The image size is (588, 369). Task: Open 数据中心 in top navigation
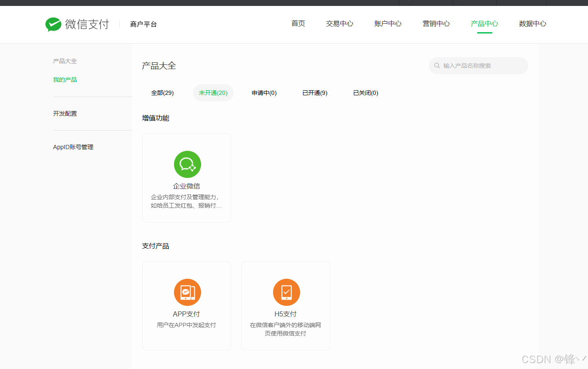pyautogui.click(x=533, y=24)
